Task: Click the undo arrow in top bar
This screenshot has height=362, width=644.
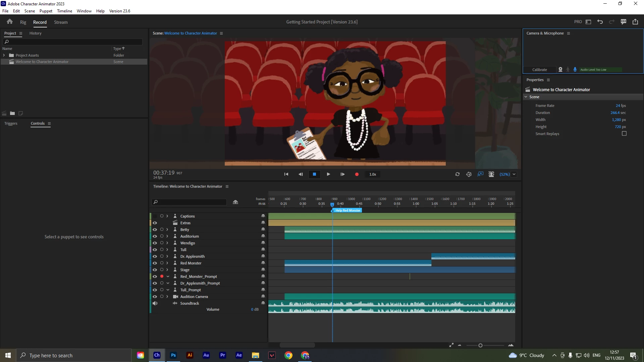Action: click(x=600, y=22)
